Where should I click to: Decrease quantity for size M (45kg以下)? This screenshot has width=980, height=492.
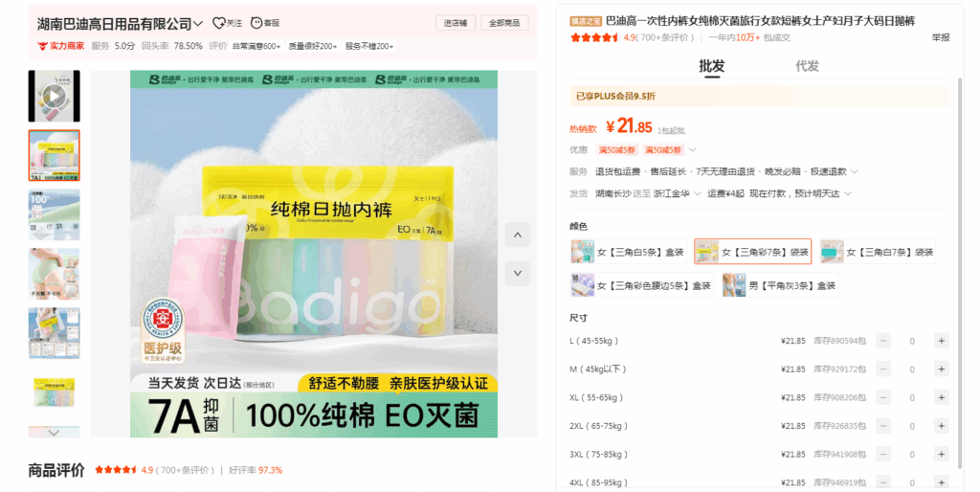coord(883,369)
